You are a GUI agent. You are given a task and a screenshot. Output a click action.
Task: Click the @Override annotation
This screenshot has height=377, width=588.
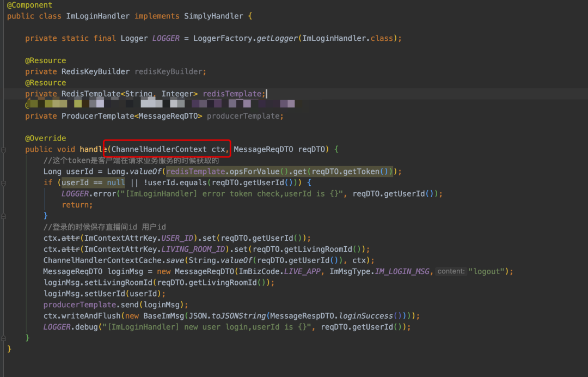pyautogui.click(x=45, y=138)
